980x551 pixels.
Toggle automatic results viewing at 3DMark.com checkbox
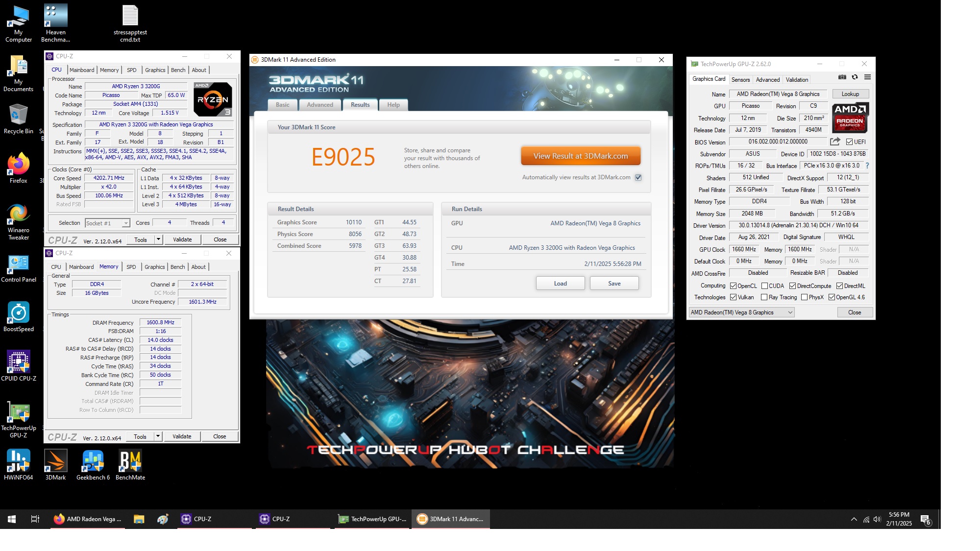pos(638,178)
